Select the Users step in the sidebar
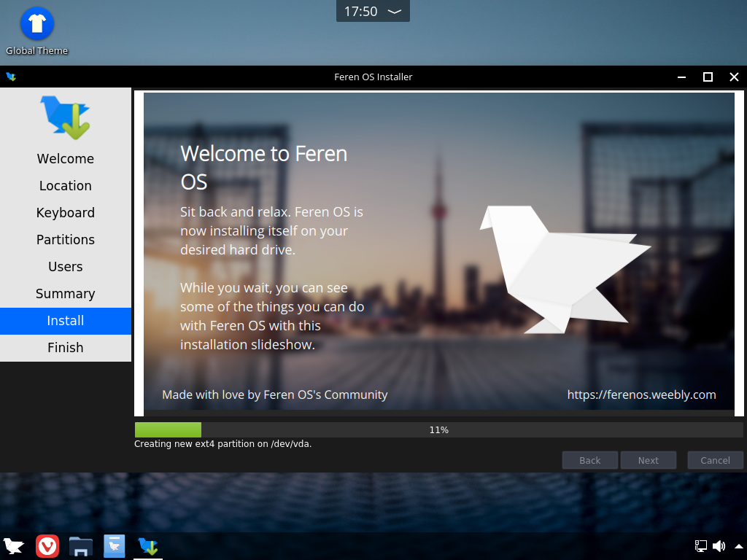 tap(65, 266)
